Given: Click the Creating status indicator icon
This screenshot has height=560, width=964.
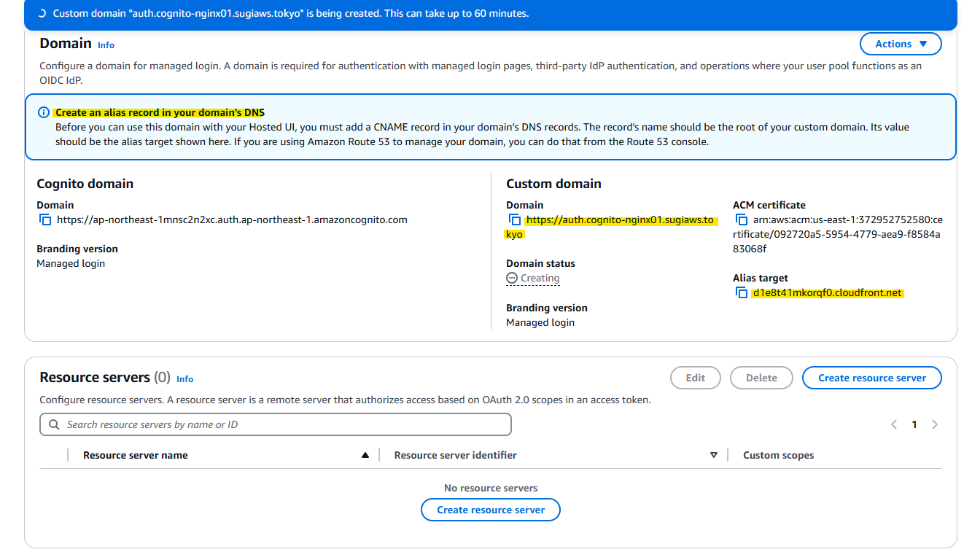Looking at the screenshot, I should point(512,278).
